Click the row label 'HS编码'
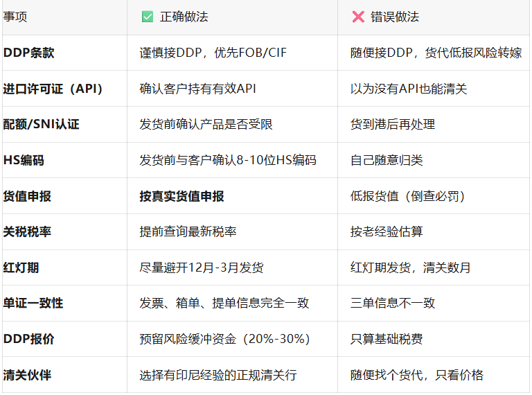This screenshot has height=395, width=532. (24, 160)
